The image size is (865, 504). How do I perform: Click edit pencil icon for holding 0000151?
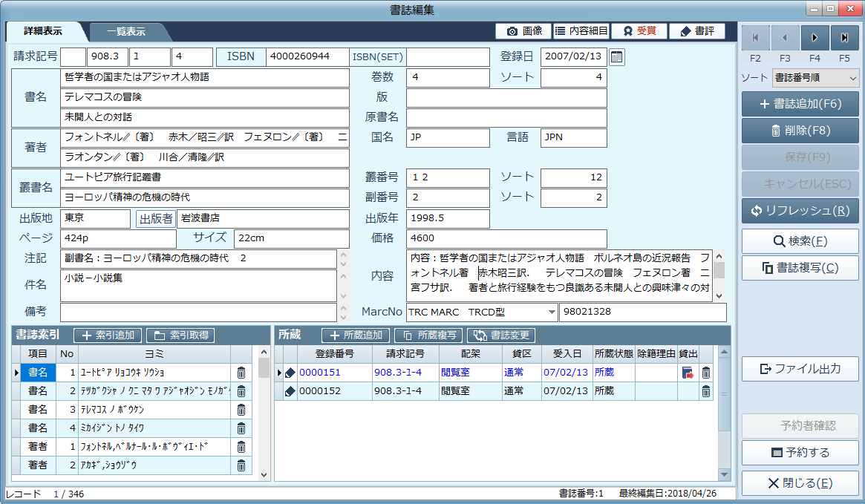[290, 373]
